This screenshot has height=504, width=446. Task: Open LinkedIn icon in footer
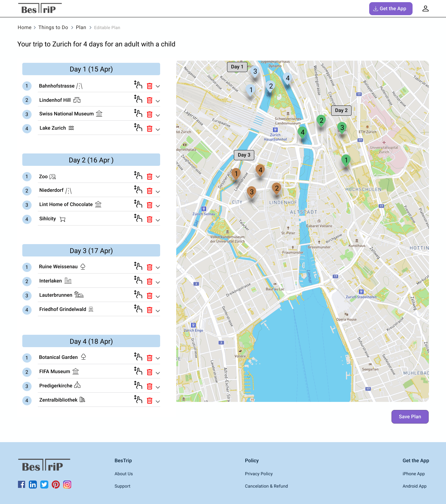33,485
